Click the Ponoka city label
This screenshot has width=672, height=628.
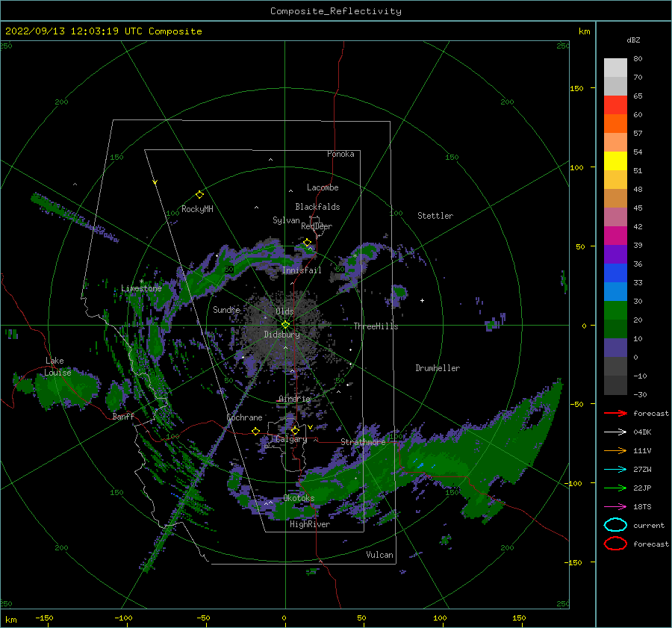340,154
